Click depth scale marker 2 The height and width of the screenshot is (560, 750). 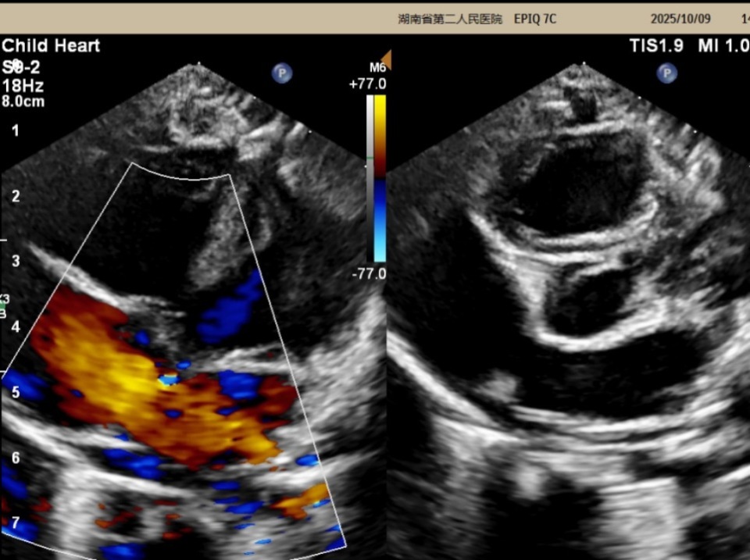(x=16, y=196)
